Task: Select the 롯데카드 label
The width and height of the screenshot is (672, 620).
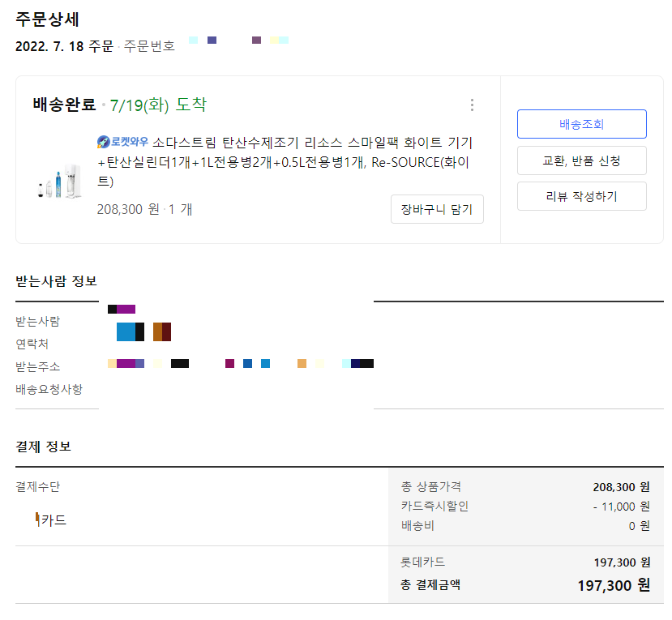Action: pyautogui.click(x=423, y=562)
